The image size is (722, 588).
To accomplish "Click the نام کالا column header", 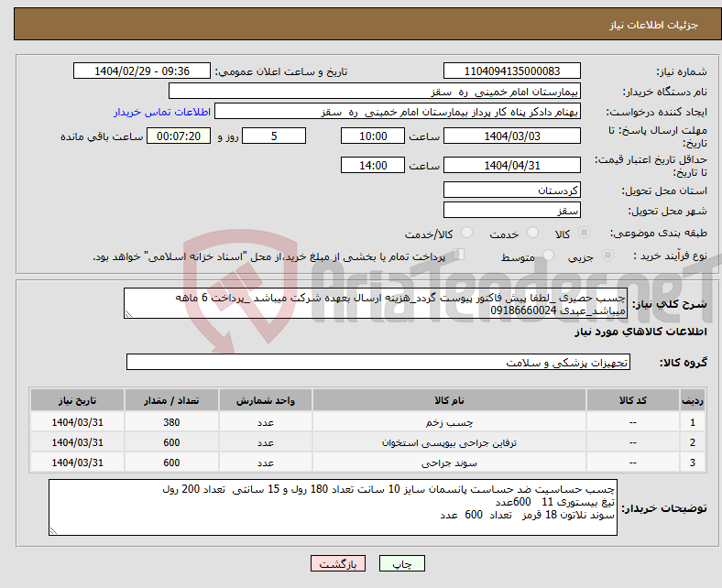I will pos(449,400).
